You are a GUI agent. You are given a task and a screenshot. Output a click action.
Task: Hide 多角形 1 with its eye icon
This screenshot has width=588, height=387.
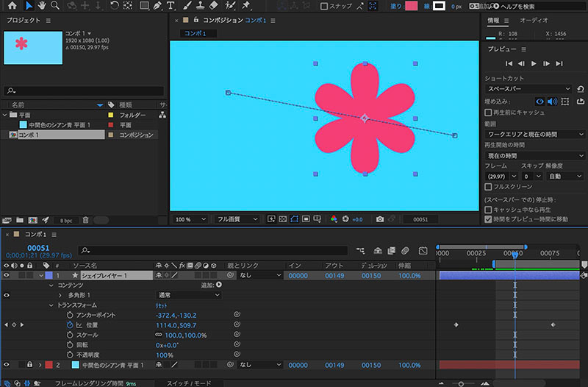pyautogui.click(x=7, y=296)
